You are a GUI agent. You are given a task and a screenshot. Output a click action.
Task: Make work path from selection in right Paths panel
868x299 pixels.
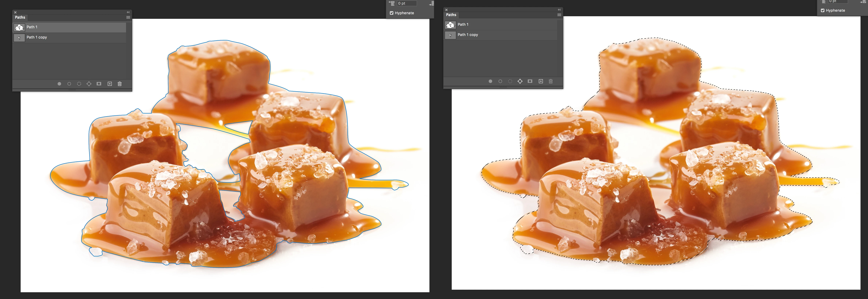click(520, 81)
